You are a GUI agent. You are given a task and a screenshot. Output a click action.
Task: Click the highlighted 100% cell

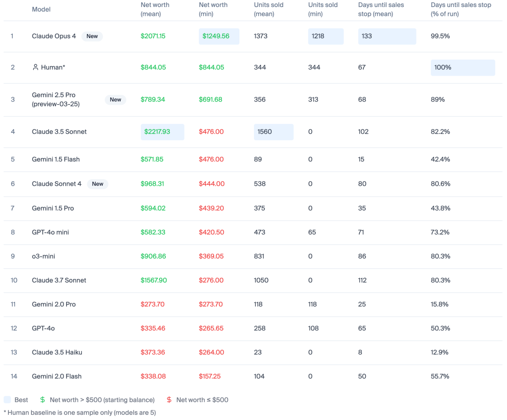click(x=463, y=68)
